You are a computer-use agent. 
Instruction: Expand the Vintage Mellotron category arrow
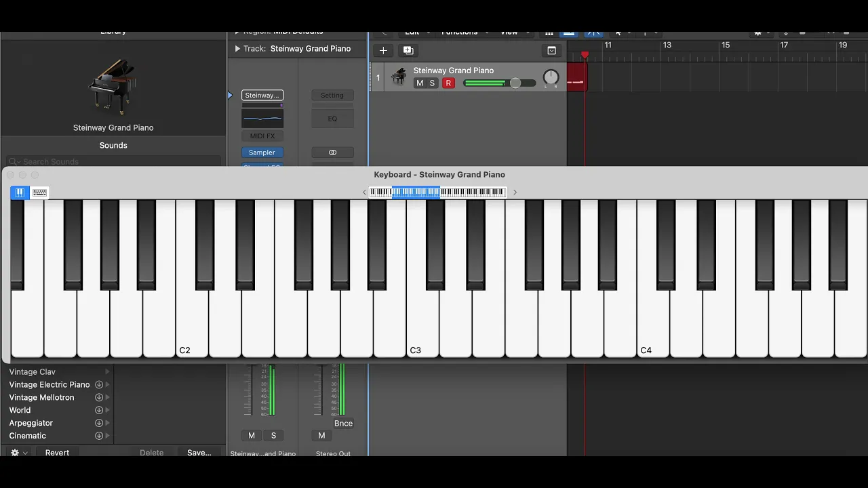107,397
